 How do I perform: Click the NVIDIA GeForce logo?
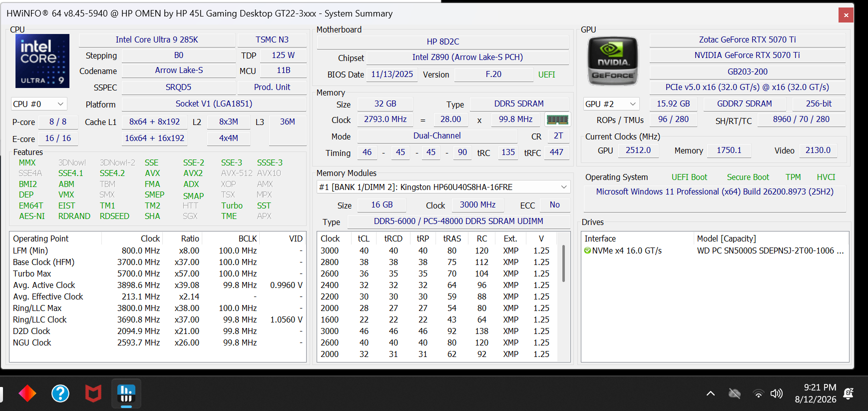[613, 61]
